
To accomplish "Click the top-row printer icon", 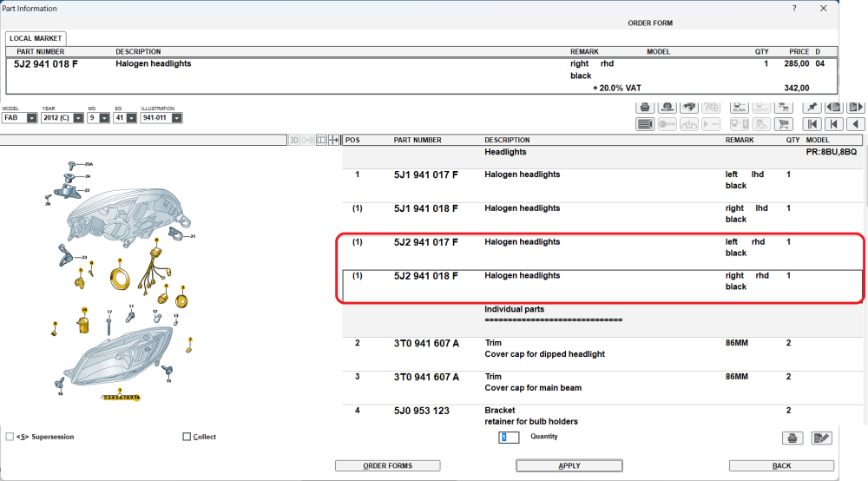I will 644,108.
